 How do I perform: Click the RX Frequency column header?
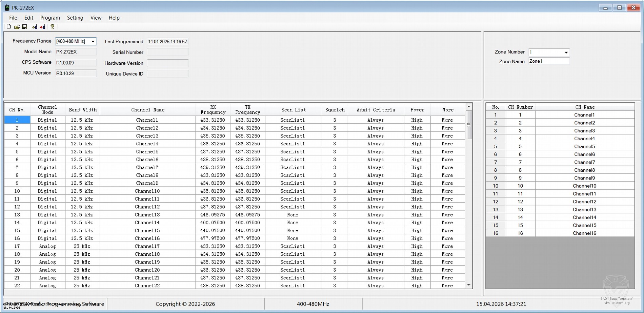[213, 109]
